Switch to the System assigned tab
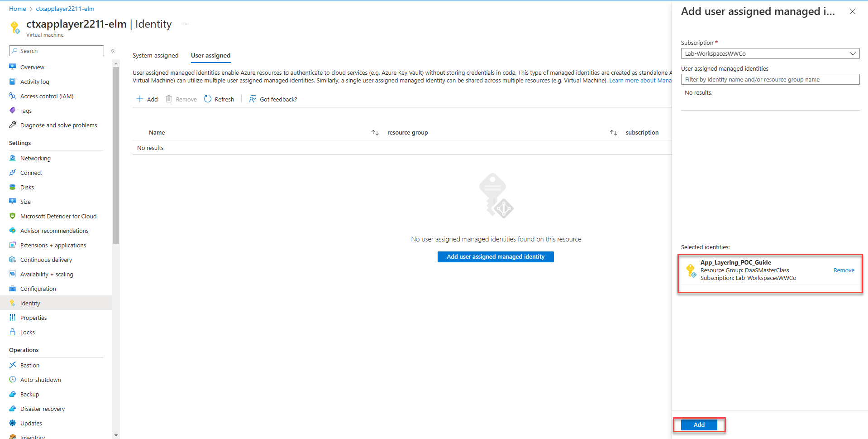Image resolution: width=868 pixels, height=439 pixels. pyautogui.click(x=156, y=56)
